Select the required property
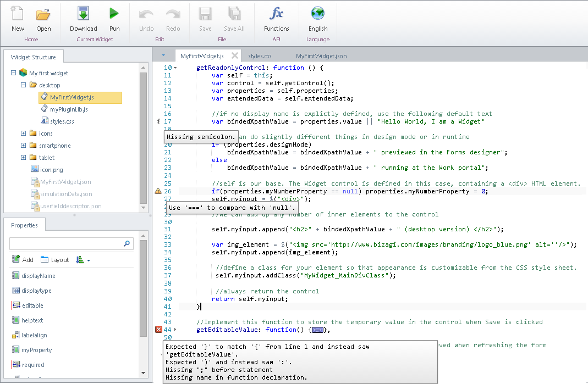The width and height of the screenshot is (588, 384). coord(33,365)
